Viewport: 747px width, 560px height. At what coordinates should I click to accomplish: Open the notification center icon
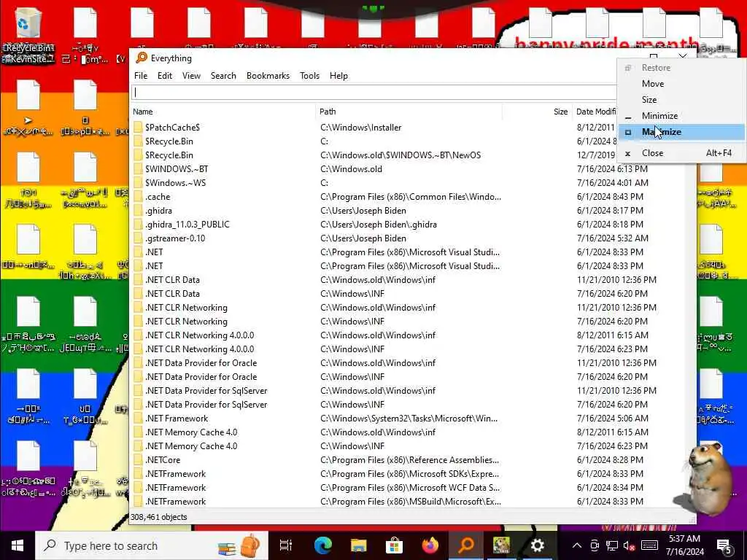(724, 546)
